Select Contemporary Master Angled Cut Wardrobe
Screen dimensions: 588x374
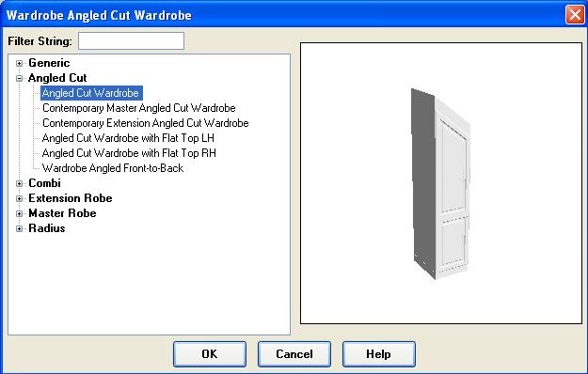[138, 108]
